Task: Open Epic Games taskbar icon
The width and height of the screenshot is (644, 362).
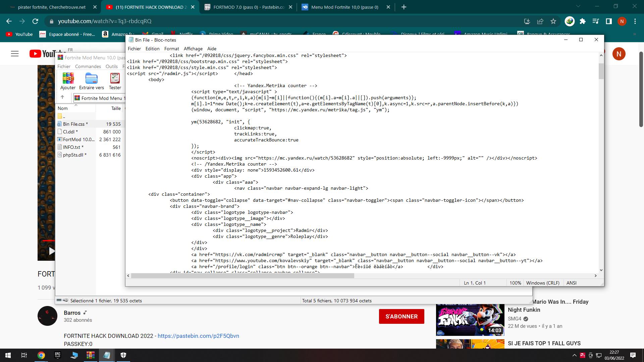Action: click(x=58, y=355)
